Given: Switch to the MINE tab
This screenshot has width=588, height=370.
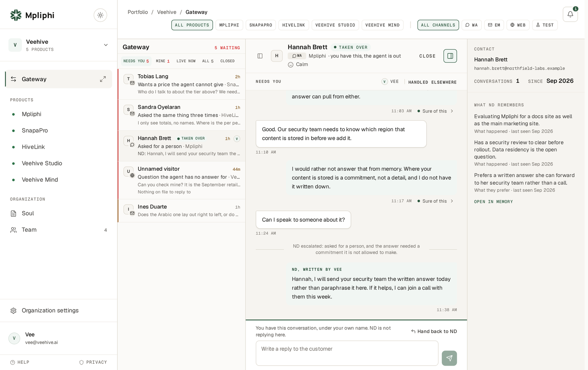Looking at the screenshot, I should click(x=162, y=61).
